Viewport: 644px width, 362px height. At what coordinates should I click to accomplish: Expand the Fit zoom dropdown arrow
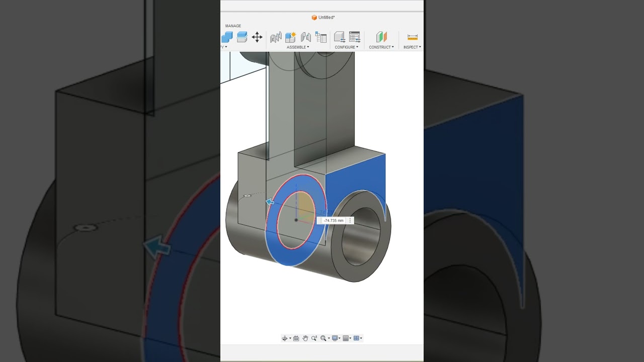329,338
